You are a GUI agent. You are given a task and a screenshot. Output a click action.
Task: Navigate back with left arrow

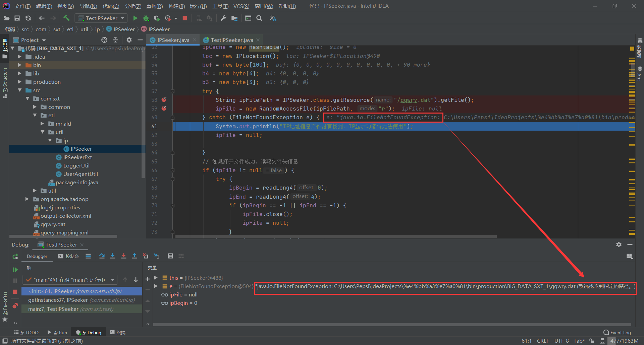point(42,18)
